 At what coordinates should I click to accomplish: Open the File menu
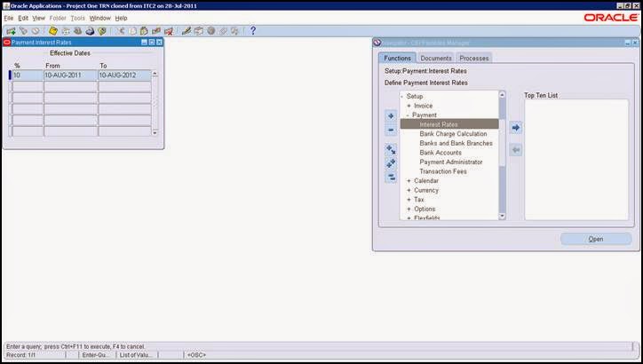pos(9,18)
